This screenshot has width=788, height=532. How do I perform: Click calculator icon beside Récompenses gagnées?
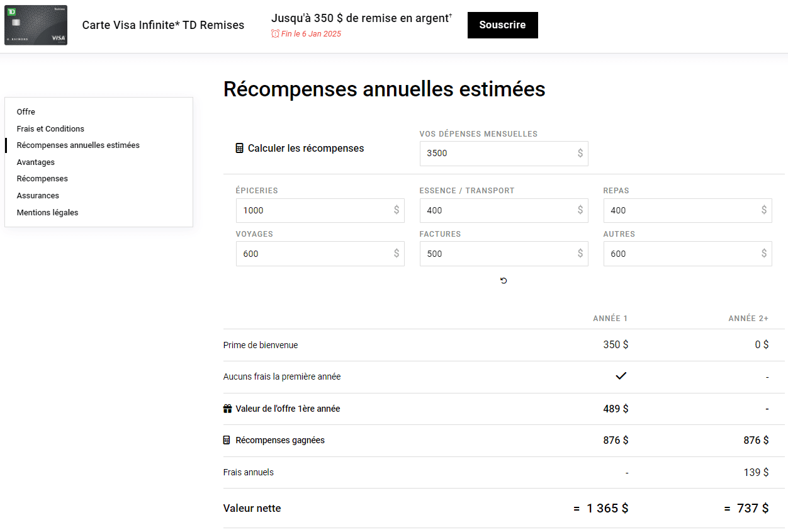click(227, 440)
